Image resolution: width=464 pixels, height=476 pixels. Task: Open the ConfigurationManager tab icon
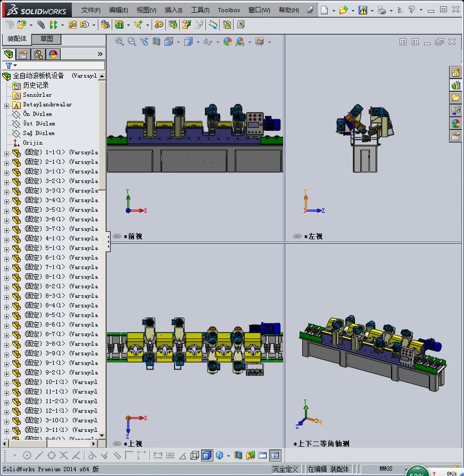tap(38, 54)
